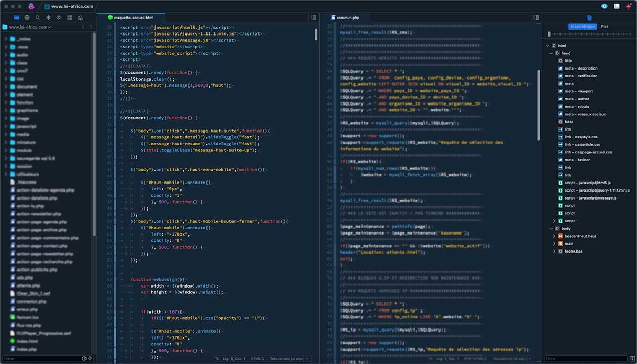
Task: Click the Nova app logo in the title bar
Action: [x=31, y=6]
